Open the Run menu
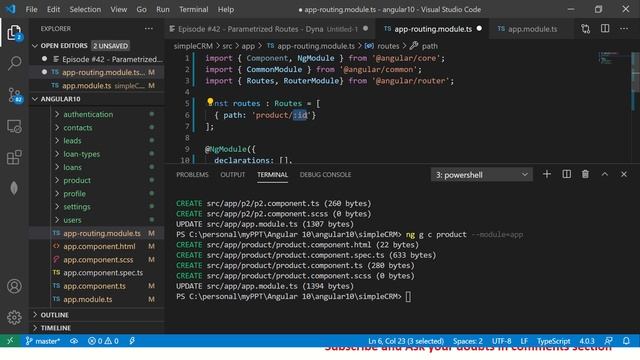 pos(162,9)
